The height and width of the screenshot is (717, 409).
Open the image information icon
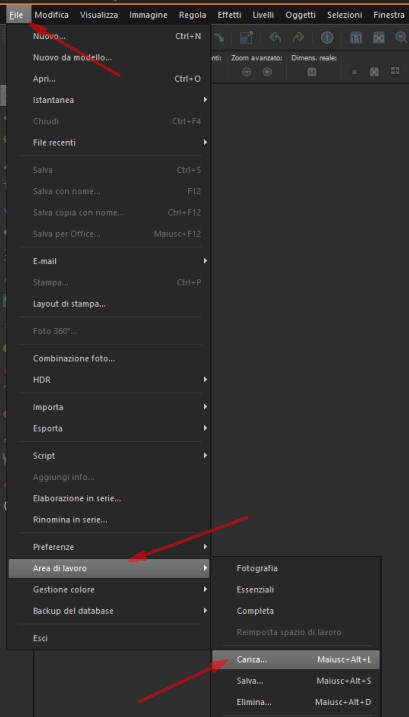click(x=327, y=38)
